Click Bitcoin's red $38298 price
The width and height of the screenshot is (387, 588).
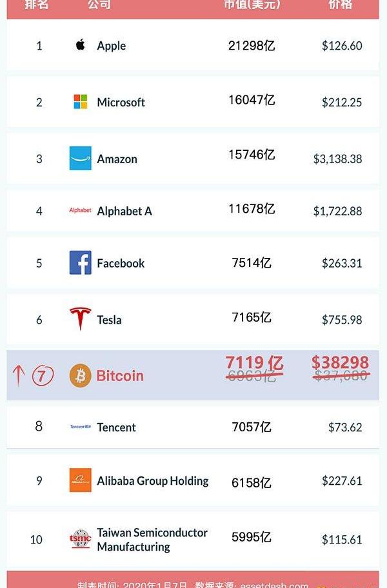(340, 362)
